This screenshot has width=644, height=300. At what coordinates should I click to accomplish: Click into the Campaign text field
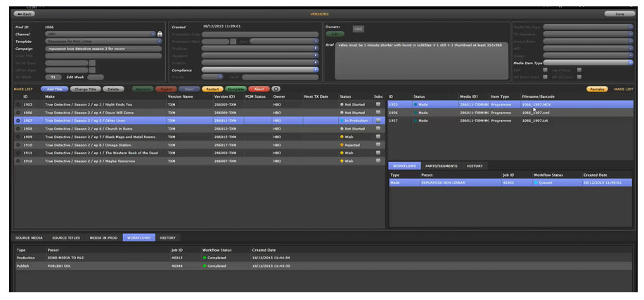[103, 48]
